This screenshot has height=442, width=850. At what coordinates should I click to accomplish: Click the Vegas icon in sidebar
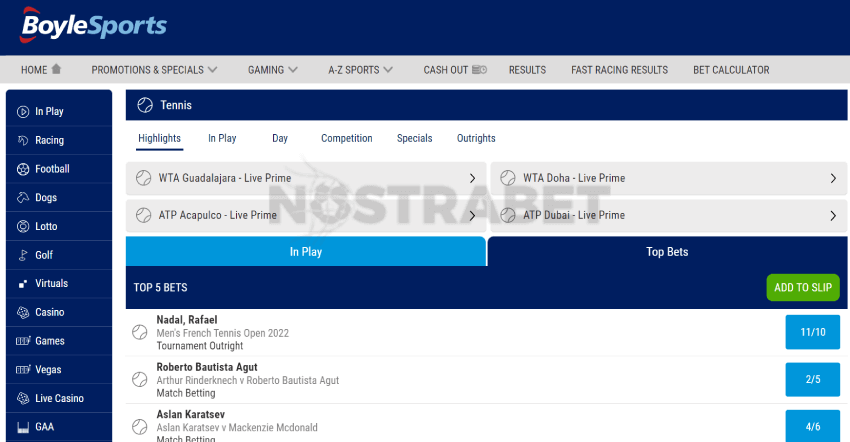click(x=23, y=369)
